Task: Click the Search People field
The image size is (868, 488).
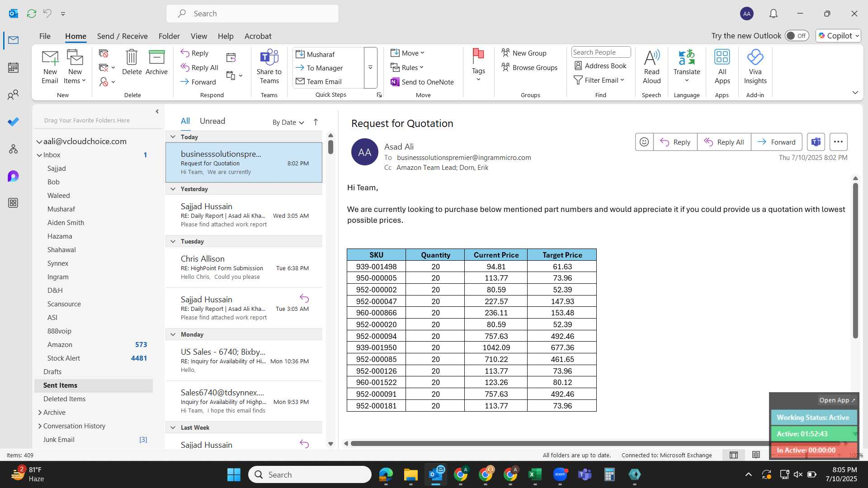Action: pyautogui.click(x=600, y=52)
